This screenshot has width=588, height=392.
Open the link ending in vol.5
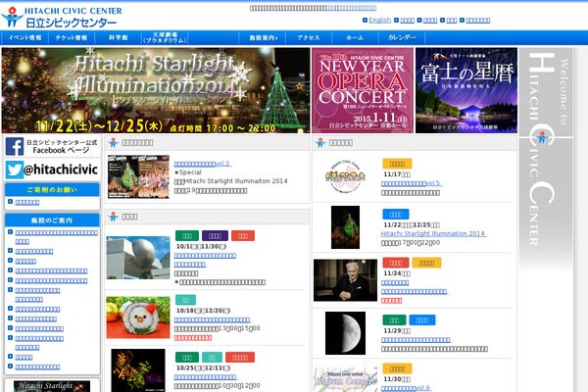[412, 183]
